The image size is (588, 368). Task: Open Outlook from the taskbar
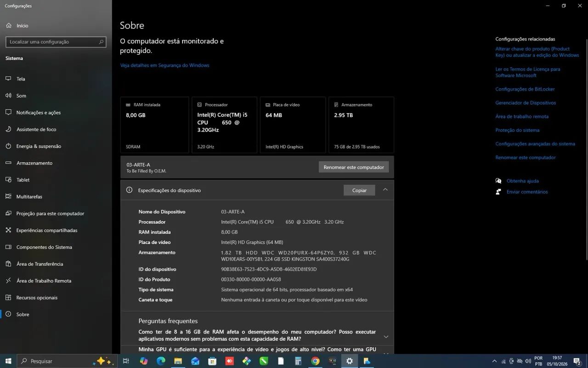pos(195,361)
